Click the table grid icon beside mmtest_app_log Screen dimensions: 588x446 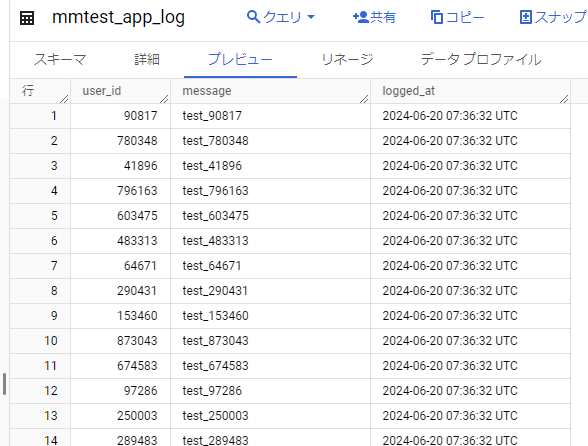[x=27, y=18]
